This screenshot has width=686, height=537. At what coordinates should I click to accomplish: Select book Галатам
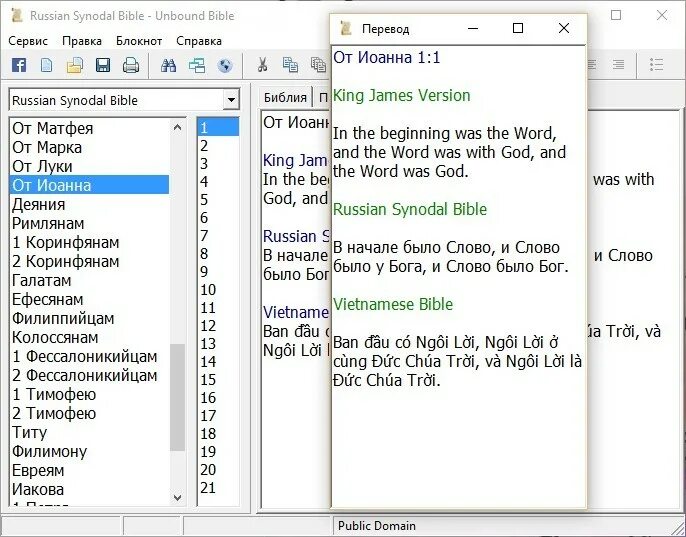(x=89, y=280)
